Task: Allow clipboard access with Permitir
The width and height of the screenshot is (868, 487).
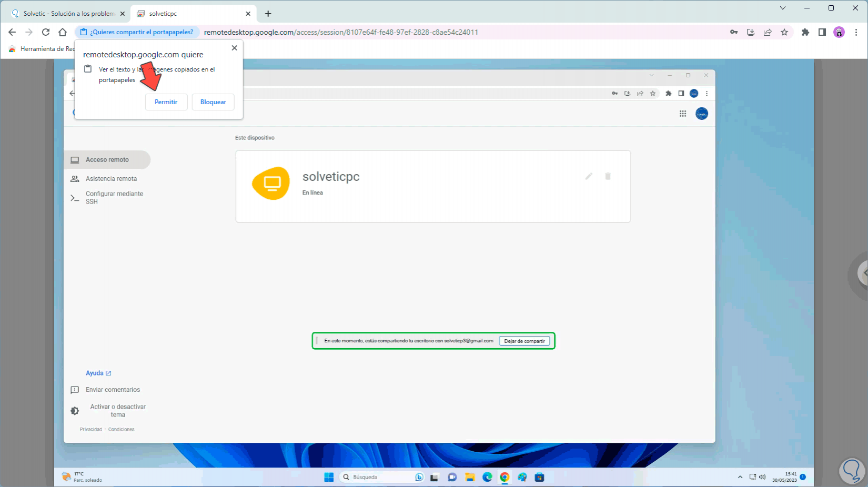Action: (x=166, y=102)
